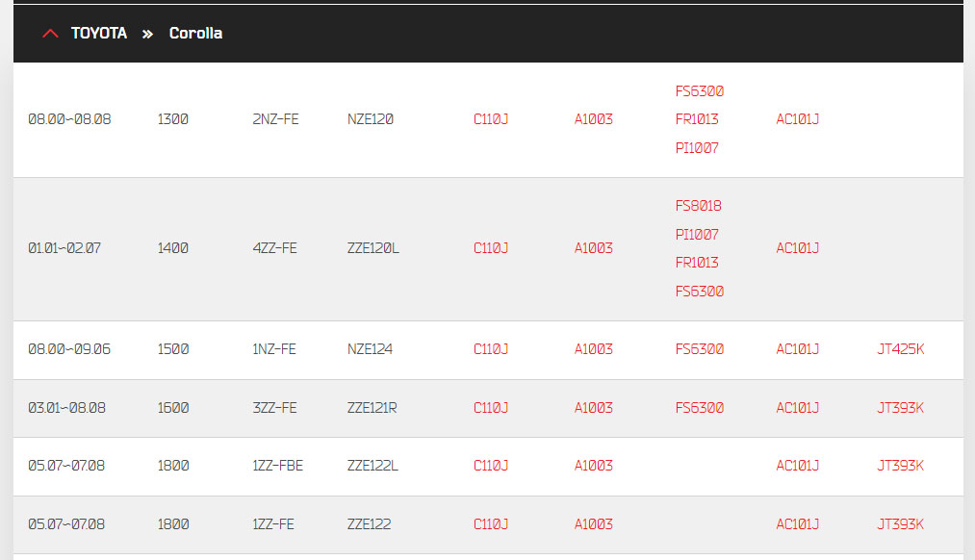Viewport: 975px width, 560px height.
Task: Open JT393K in the ZZE122 row
Action: [900, 524]
